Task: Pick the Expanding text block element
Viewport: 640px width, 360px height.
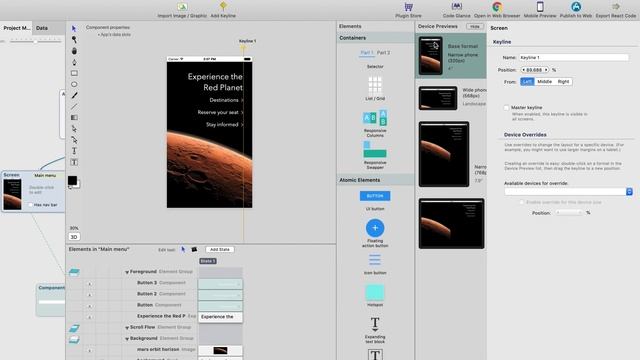Action: (375, 330)
